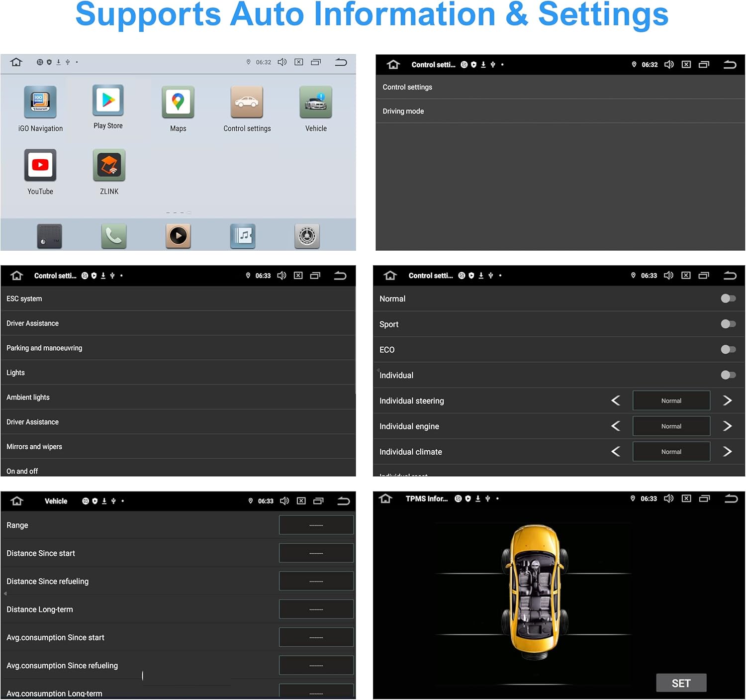The width and height of the screenshot is (746, 700).
Task: Select the "Avg.consumption Since start" label
Action: (x=56, y=637)
